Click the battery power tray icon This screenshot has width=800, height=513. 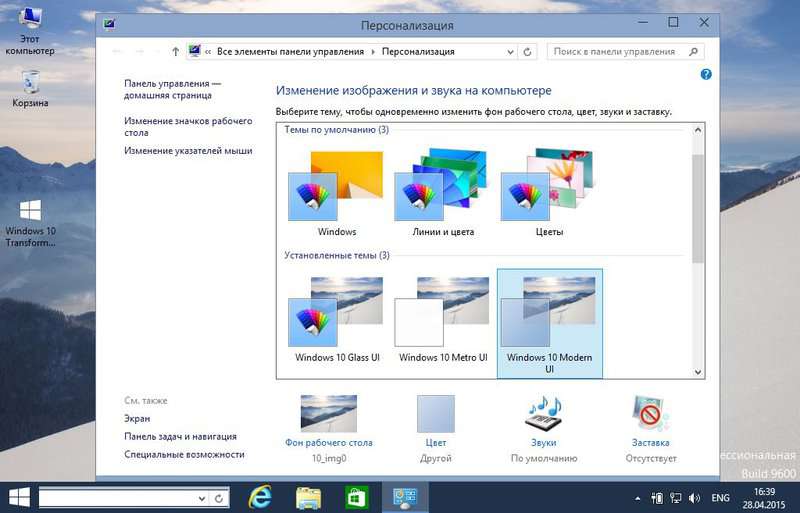[x=657, y=498]
